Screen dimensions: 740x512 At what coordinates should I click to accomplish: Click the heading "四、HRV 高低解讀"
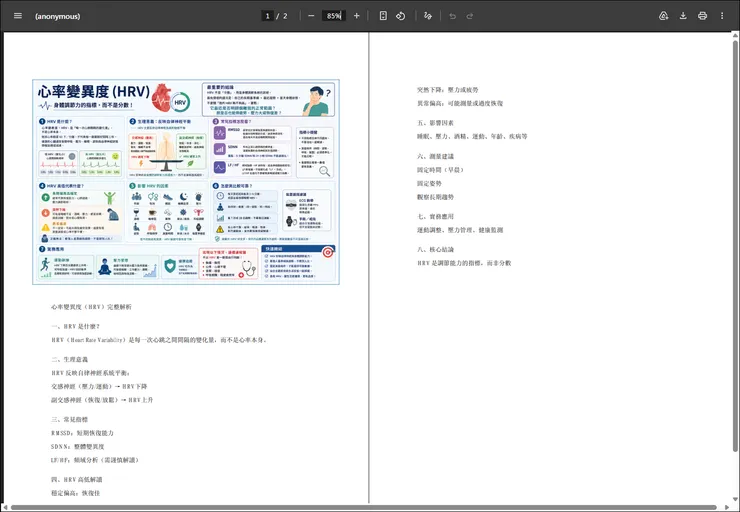pyautogui.click(x=76, y=479)
